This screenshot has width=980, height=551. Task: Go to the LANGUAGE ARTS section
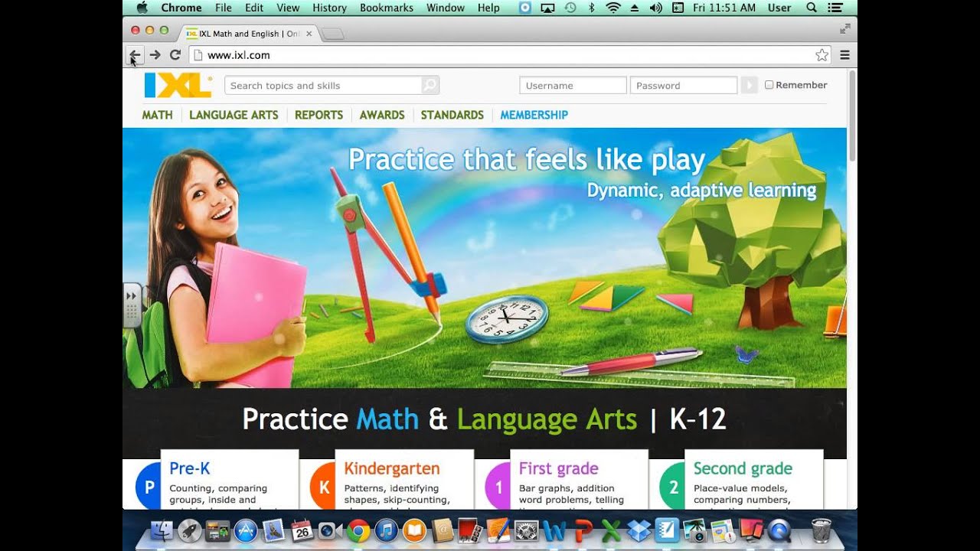pyautogui.click(x=234, y=115)
